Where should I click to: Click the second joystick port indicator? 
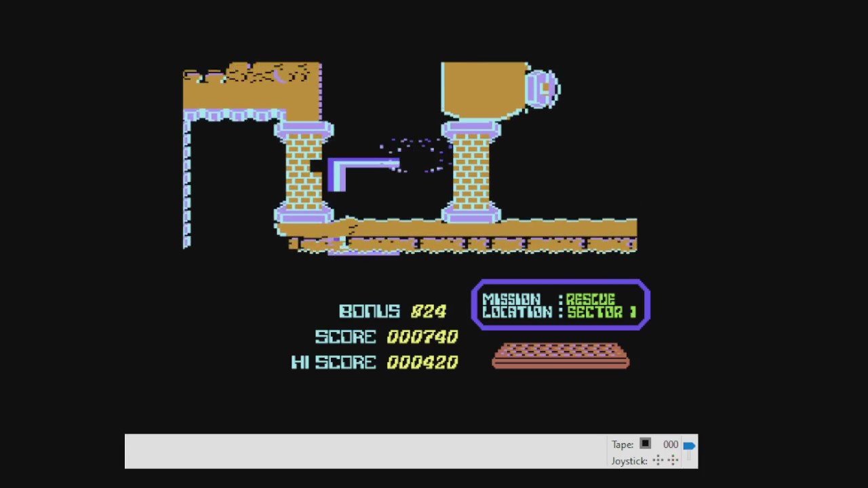click(673, 461)
